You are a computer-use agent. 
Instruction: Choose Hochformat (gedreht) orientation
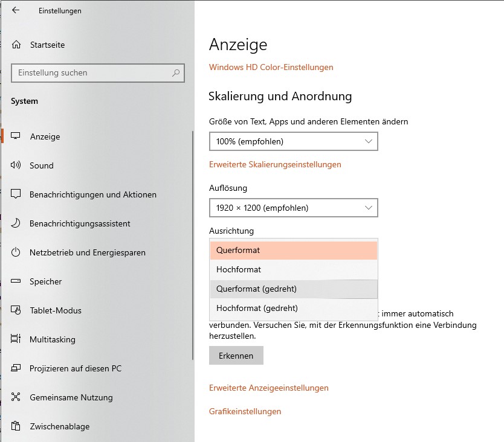coord(294,308)
